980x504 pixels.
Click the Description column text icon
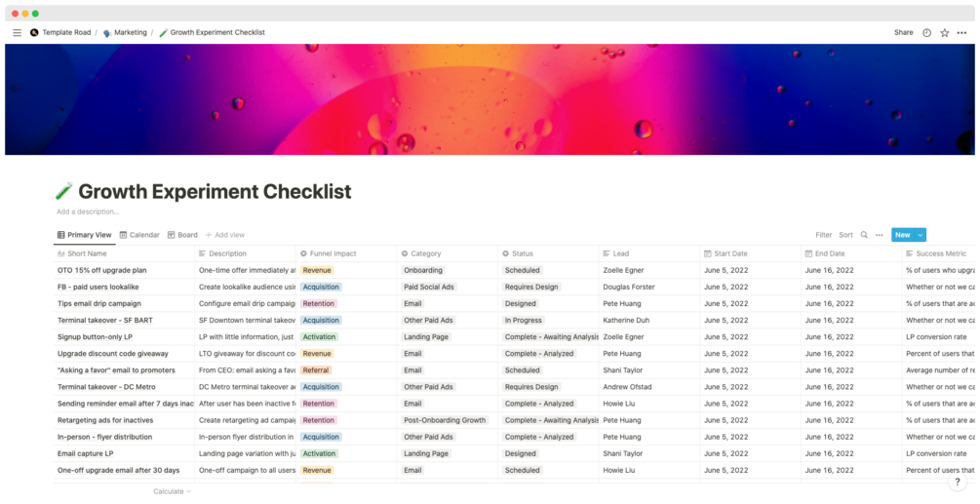203,253
